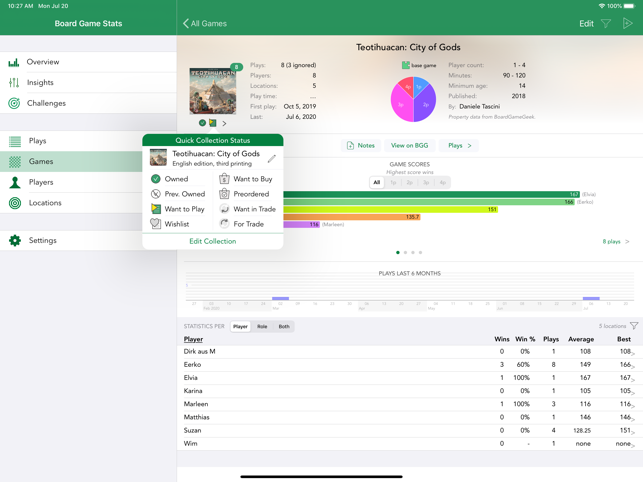Click the Edit button in header
The image size is (643, 482).
coord(586,24)
